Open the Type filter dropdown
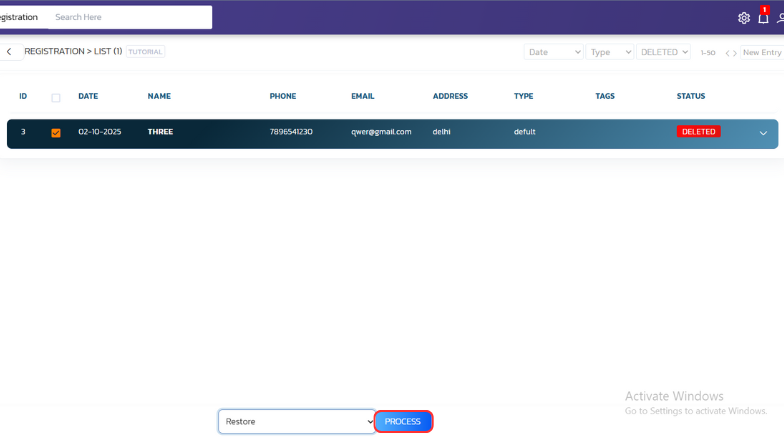Screen dimensions: 784x440 click(x=610, y=52)
